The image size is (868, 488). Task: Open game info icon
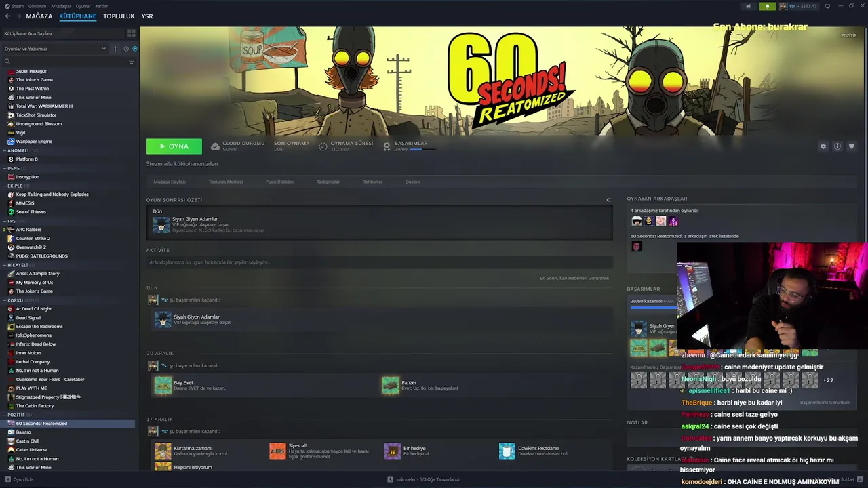point(837,146)
